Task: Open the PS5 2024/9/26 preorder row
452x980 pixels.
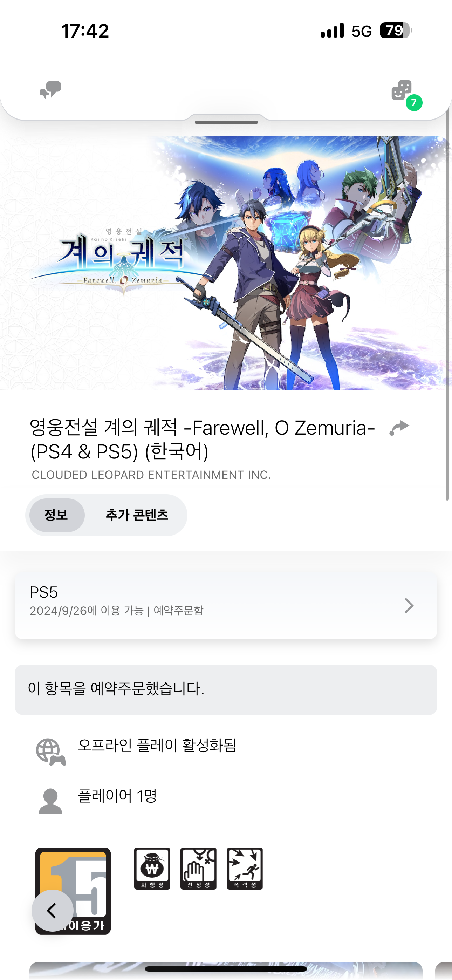Action: coord(226,605)
